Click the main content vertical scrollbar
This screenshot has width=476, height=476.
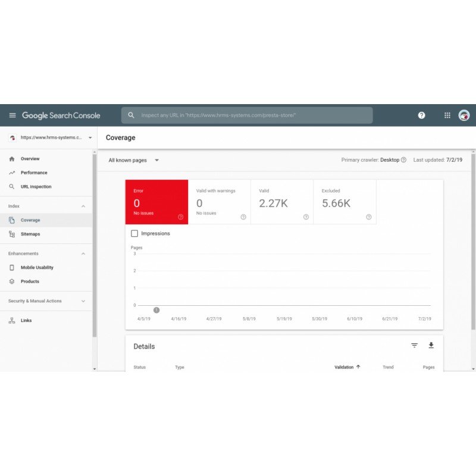[x=473, y=242]
